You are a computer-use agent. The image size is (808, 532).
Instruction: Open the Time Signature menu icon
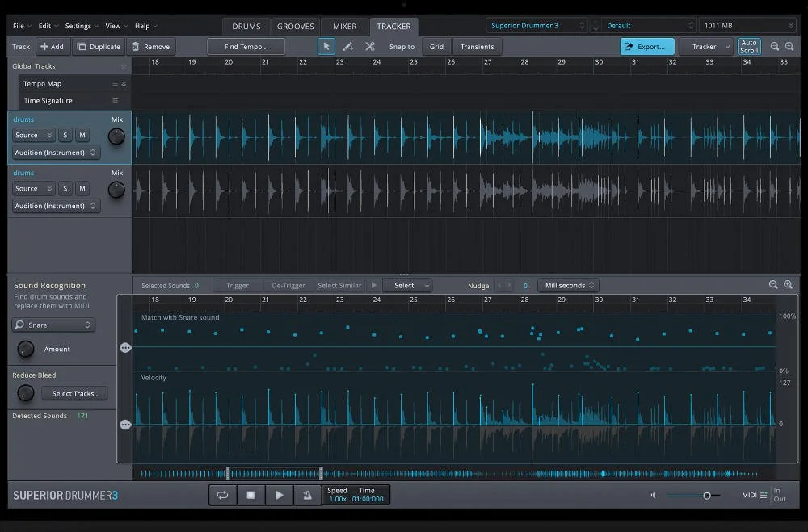[115, 100]
